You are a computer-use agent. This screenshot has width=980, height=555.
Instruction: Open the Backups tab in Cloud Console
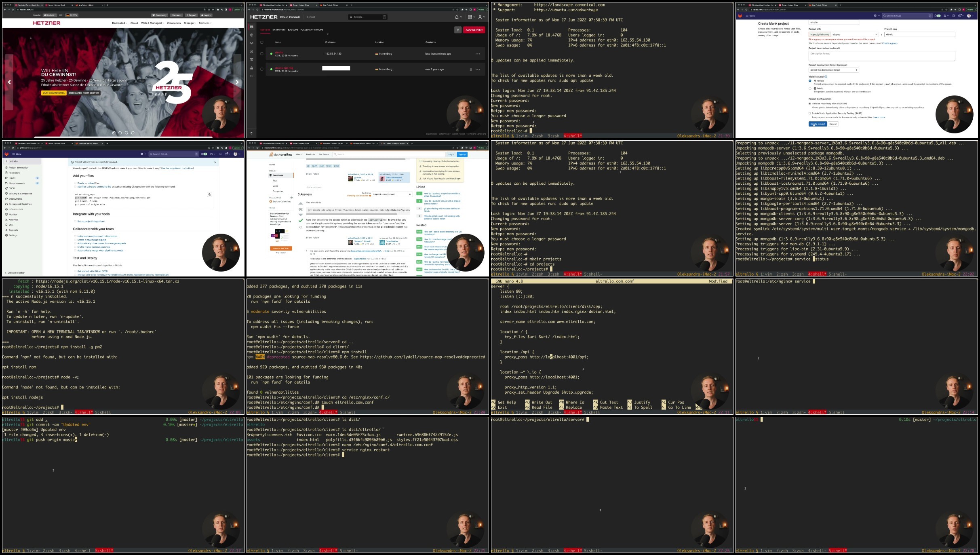[x=293, y=30]
